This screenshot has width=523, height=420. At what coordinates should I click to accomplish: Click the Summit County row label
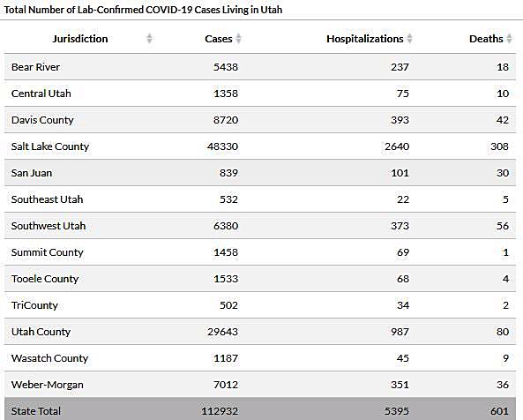pos(47,252)
